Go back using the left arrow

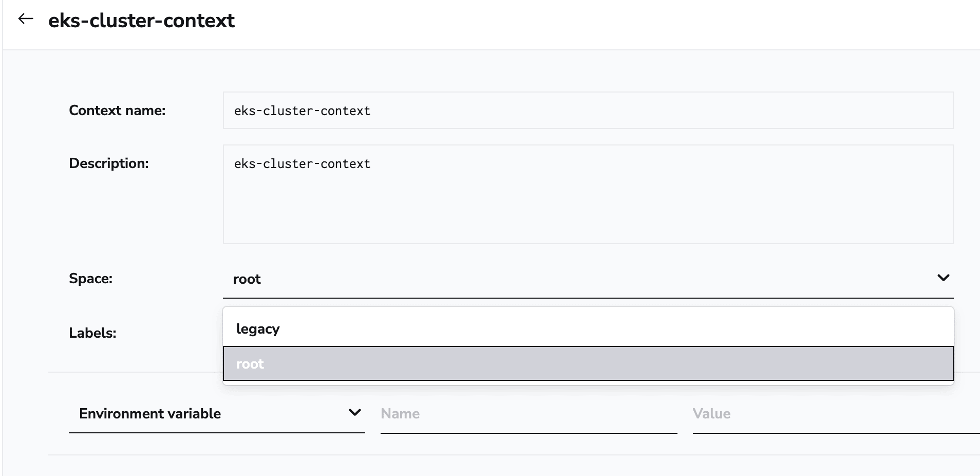tap(25, 20)
